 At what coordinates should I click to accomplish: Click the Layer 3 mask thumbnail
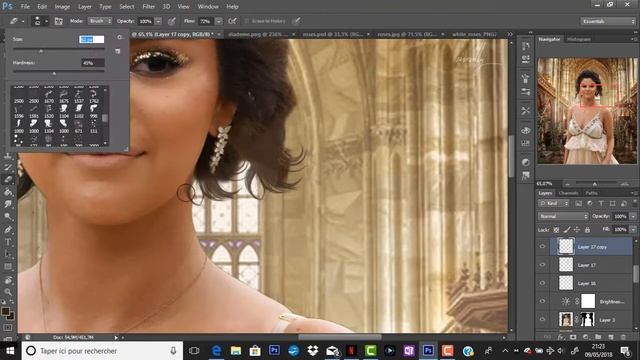tap(587, 320)
